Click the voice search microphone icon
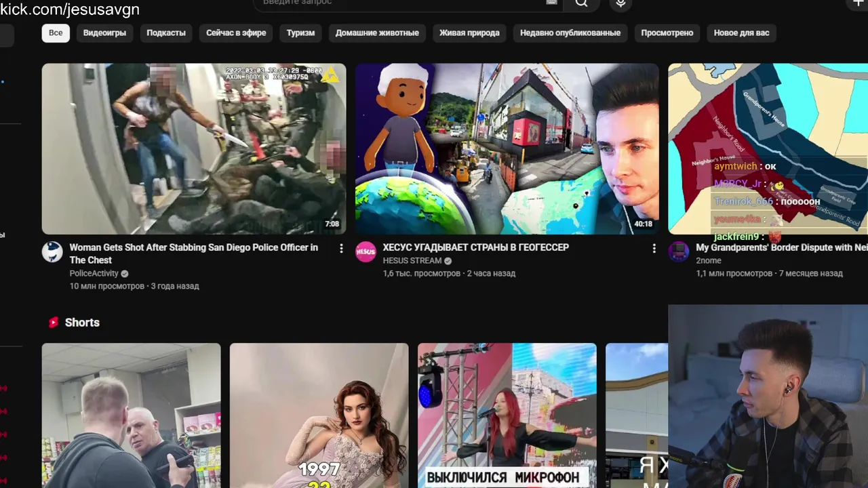 click(620, 3)
